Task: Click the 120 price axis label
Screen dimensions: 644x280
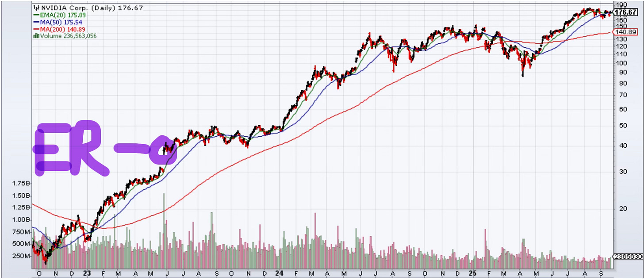Action: 621,46
